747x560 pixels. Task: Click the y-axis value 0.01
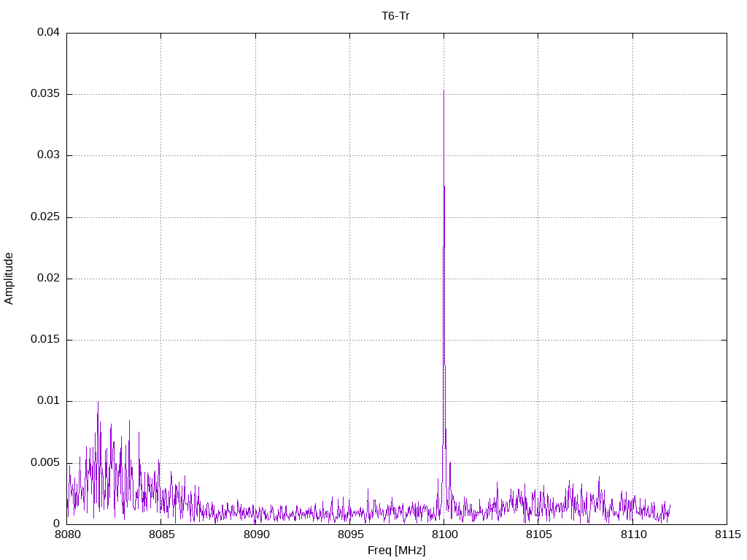click(x=49, y=400)
